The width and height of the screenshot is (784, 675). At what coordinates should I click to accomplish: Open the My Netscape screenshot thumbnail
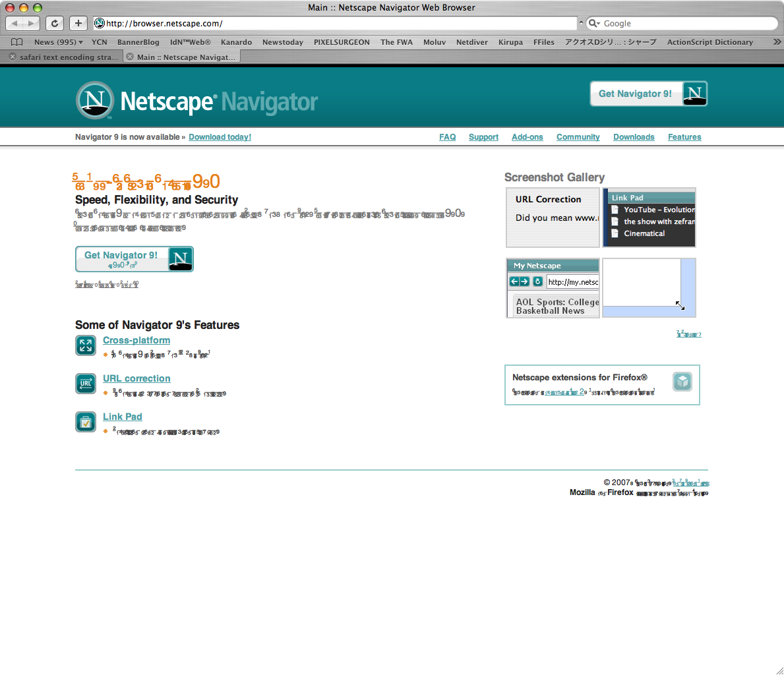click(553, 288)
